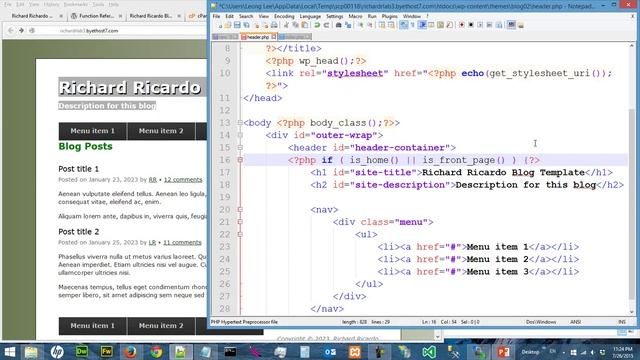Collapse the fold marker at line 13
This screenshot has width=640, height=360.
240,122
